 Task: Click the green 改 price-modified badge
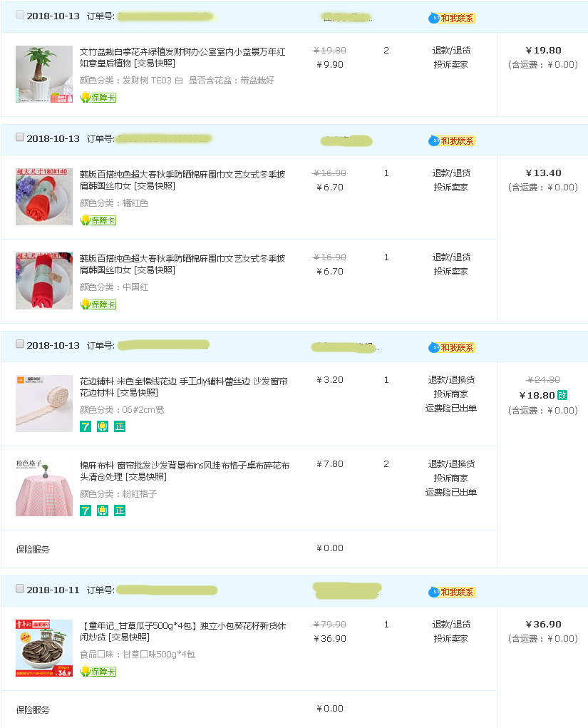point(562,395)
